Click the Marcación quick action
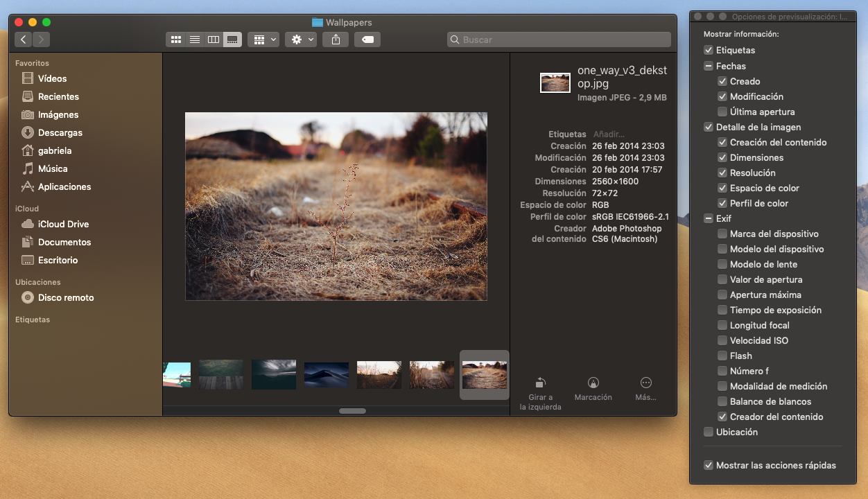This screenshot has height=499, width=868. coord(593,389)
